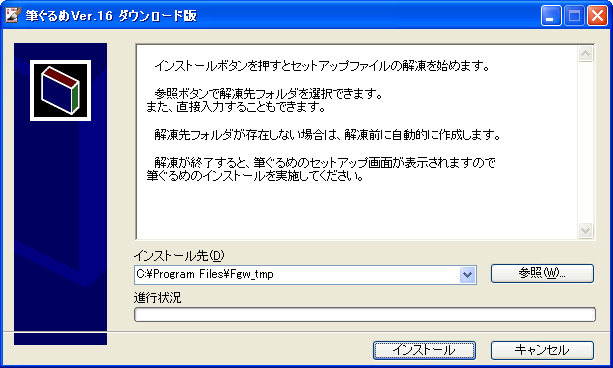
Task: Expand the インストール先 path dropdown arrow
Action: pos(467,275)
